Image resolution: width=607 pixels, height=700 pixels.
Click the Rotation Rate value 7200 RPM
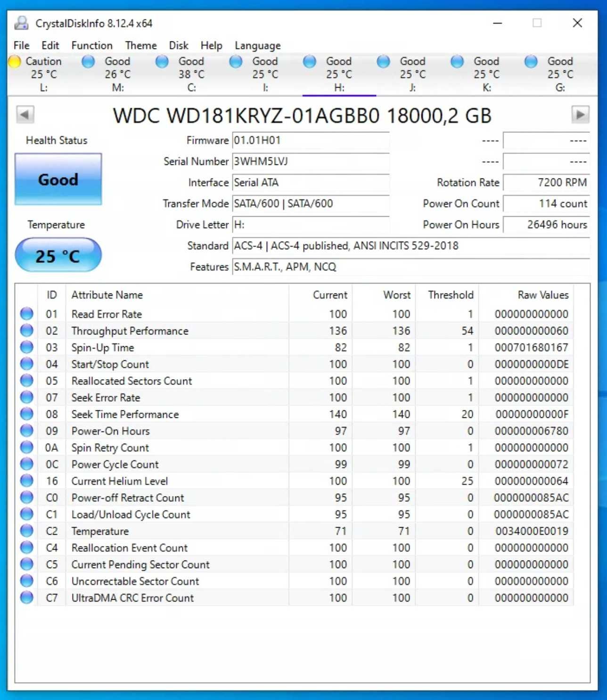[x=546, y=182]
